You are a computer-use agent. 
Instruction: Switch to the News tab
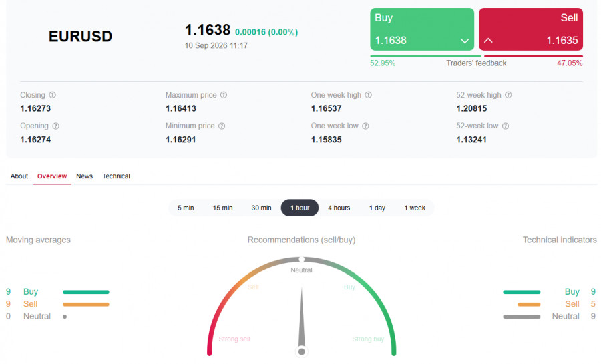(x=84, y=176)
